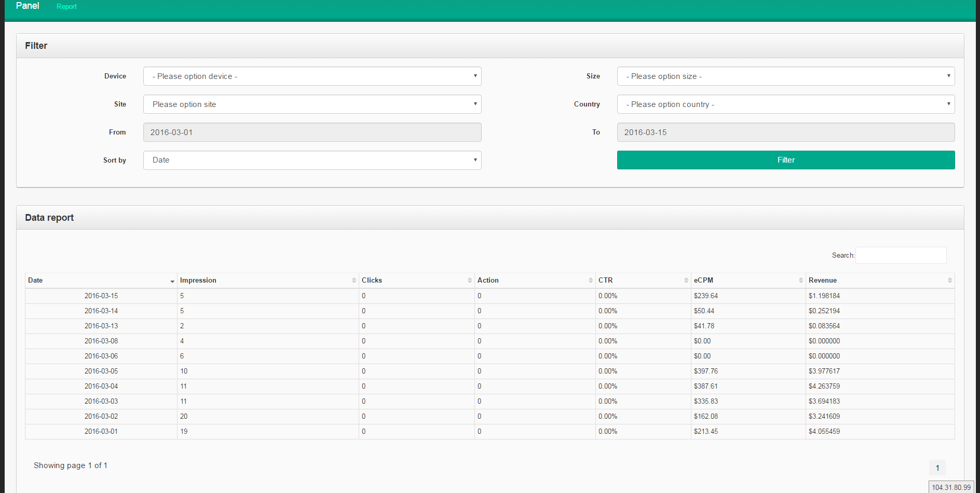This screenshot has height=493, width=980.
Task: Sort by Revenue using its sort icon
Action: pos(950,281)
